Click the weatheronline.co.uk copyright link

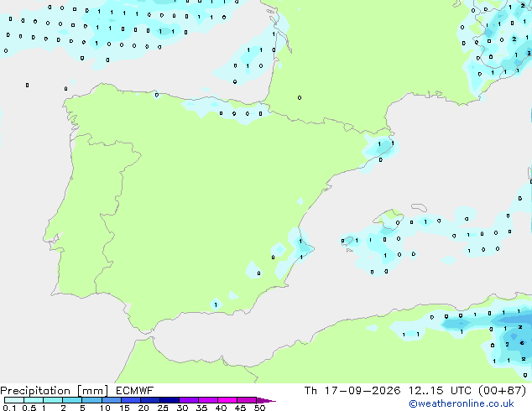pyautogui.click(x=462, y=403)
